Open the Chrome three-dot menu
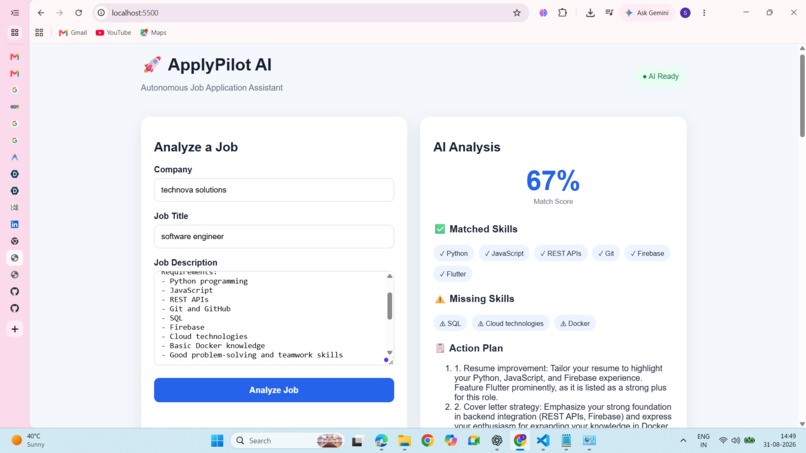This screenshot has width=806, height=453. coord(704,13)
